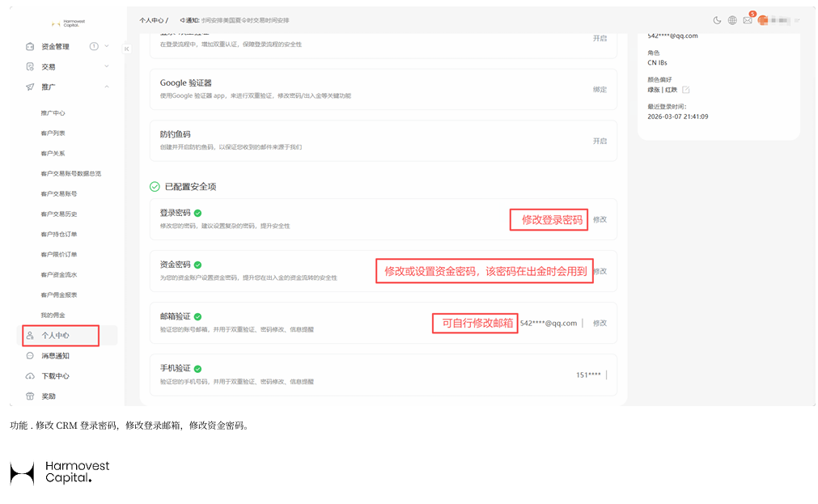
Task: Open the 客户资金流水 page
Action: click(59, 275)
